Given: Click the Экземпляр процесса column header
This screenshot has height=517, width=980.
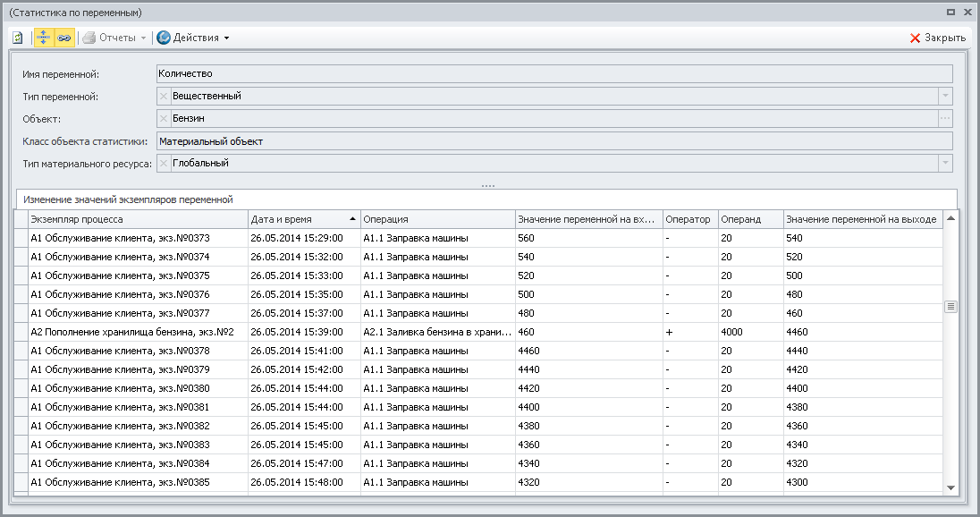Looking at the screenshot, I should point(138,219).
